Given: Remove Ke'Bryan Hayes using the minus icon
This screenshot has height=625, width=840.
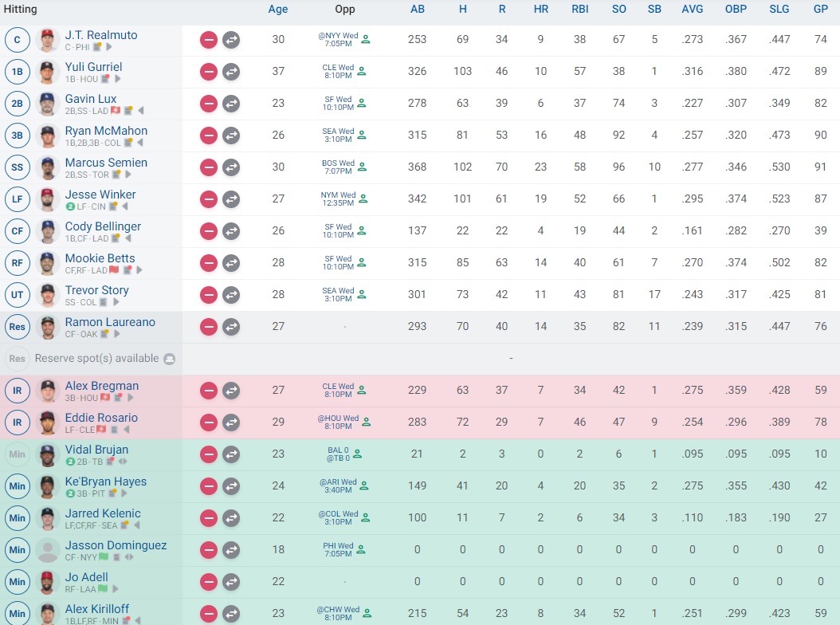Looking at the screenshot, I should [209, 486].
